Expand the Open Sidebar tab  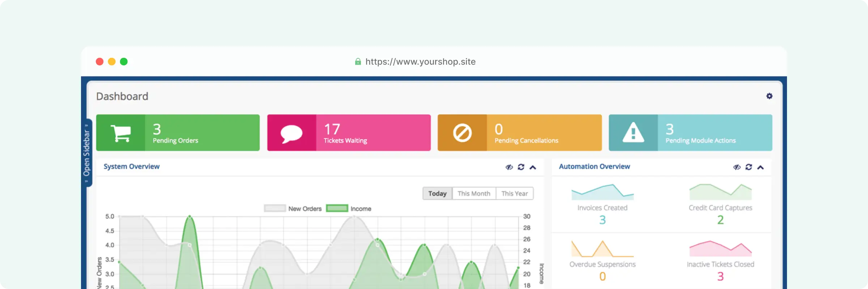86,153
